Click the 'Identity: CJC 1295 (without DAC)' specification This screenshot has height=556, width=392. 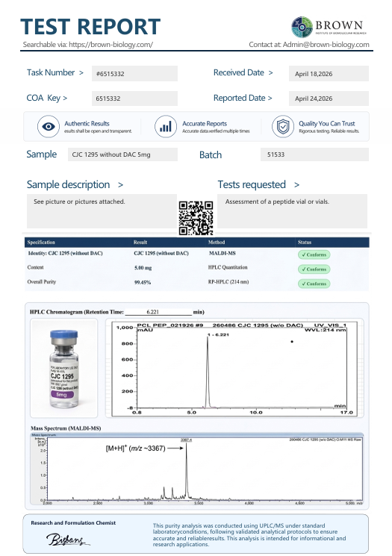[x=65, y=253]
